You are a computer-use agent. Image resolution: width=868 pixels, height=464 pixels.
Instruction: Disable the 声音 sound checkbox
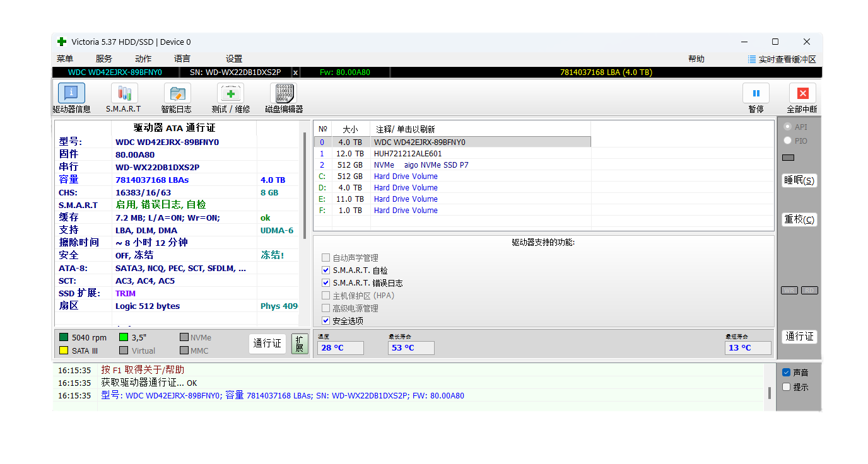[x=786, y=373]
